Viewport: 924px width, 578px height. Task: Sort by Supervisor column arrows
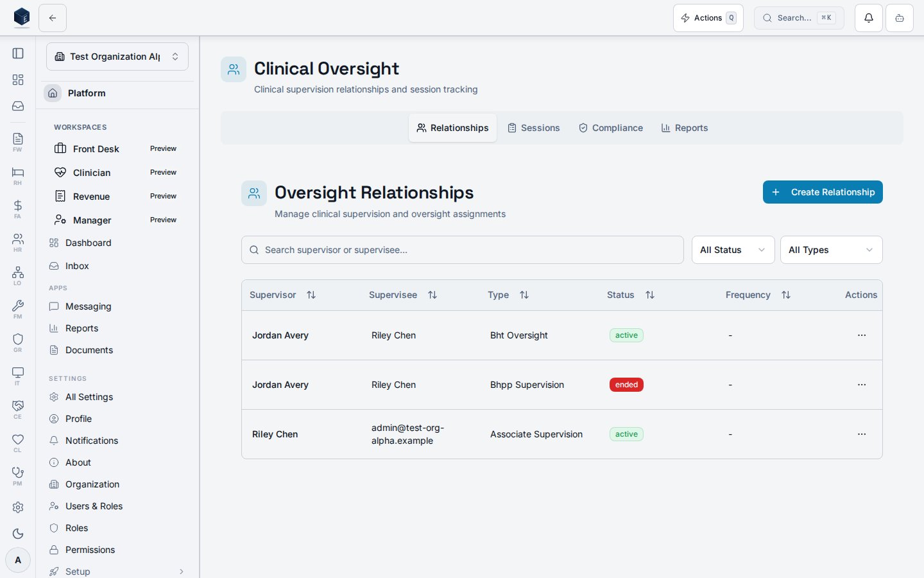coord(311,295)
